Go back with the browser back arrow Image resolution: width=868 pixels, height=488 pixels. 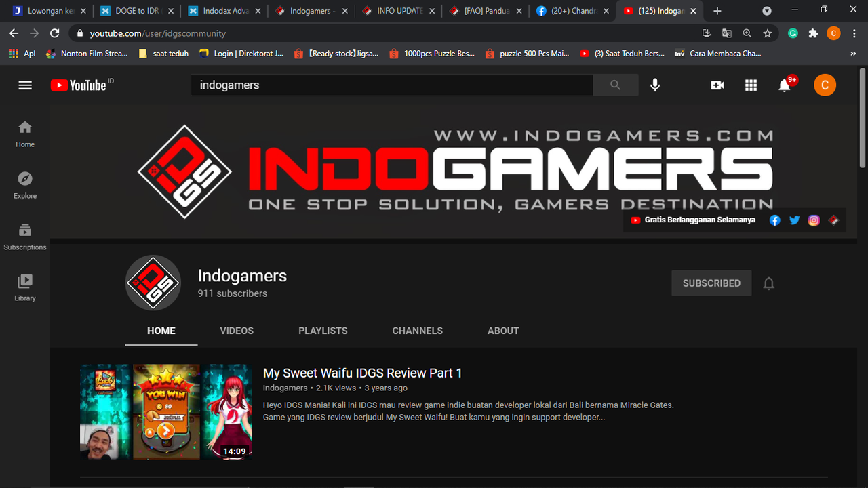(14, 33)
